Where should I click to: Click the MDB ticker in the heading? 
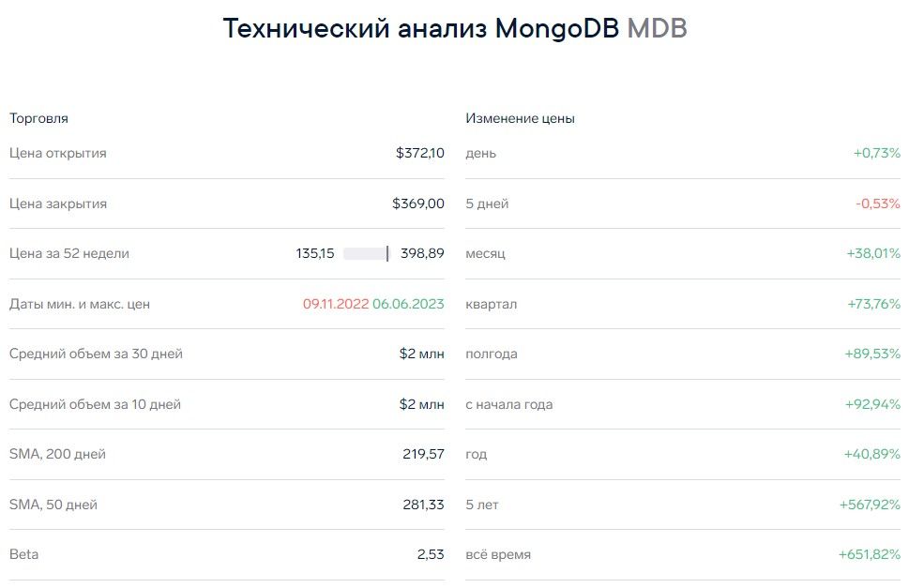(657, 28)
